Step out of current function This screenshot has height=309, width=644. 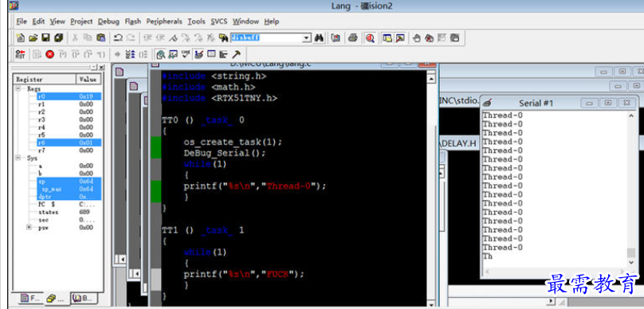pyautogui.click(x=88, y=54)
